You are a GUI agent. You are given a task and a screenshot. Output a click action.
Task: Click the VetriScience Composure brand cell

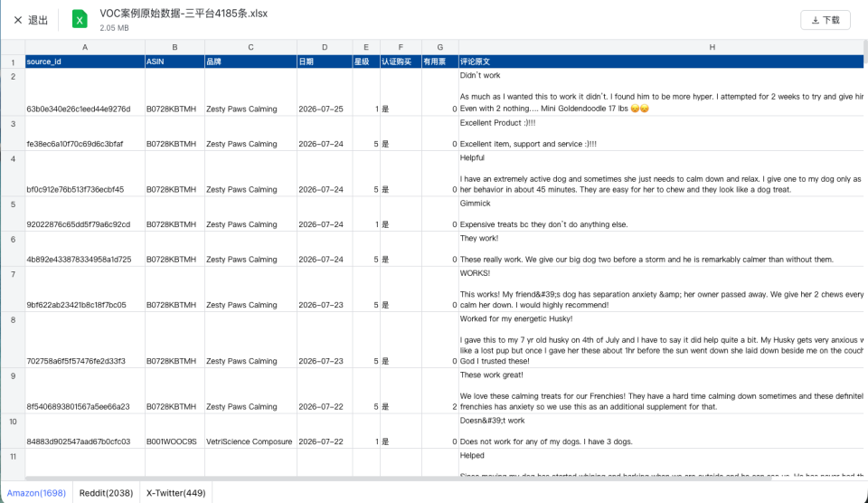[250, 431]
